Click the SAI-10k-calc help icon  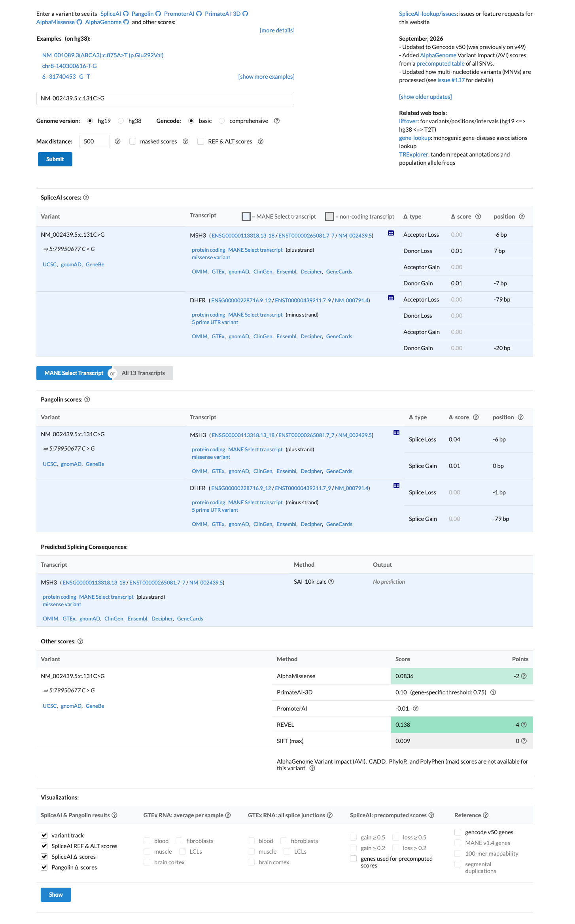[331, 582]
